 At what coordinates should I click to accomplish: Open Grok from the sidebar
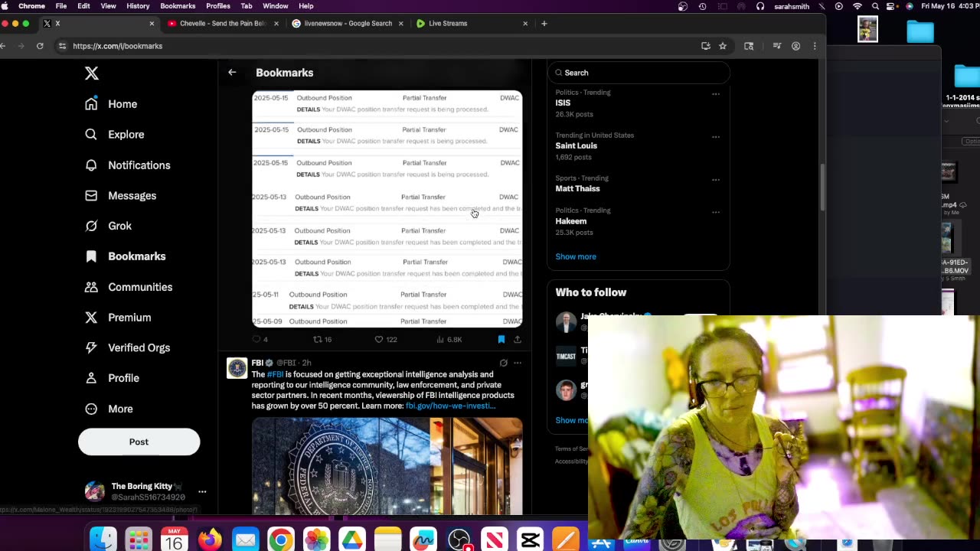[109, 226]
